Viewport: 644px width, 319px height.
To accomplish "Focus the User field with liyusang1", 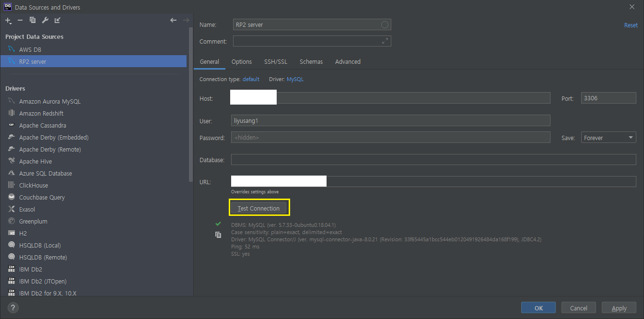I will coord(390,120).
